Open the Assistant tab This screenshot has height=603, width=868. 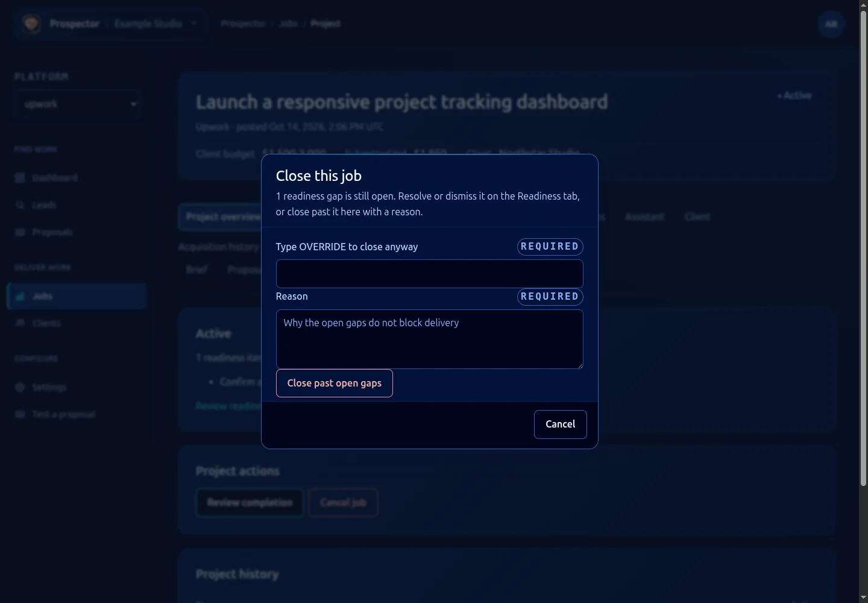pos(644,216)
